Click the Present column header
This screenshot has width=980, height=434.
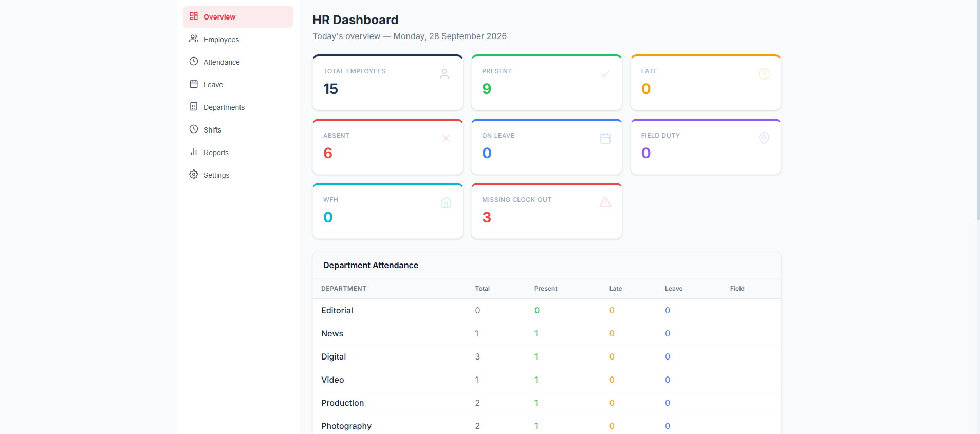pos(546,289)
